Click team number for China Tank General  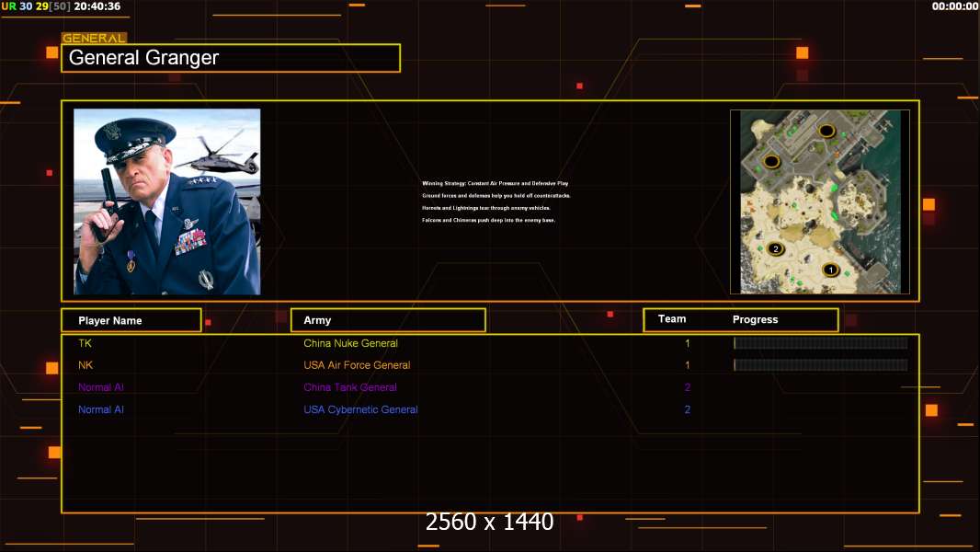coord(688,387)
